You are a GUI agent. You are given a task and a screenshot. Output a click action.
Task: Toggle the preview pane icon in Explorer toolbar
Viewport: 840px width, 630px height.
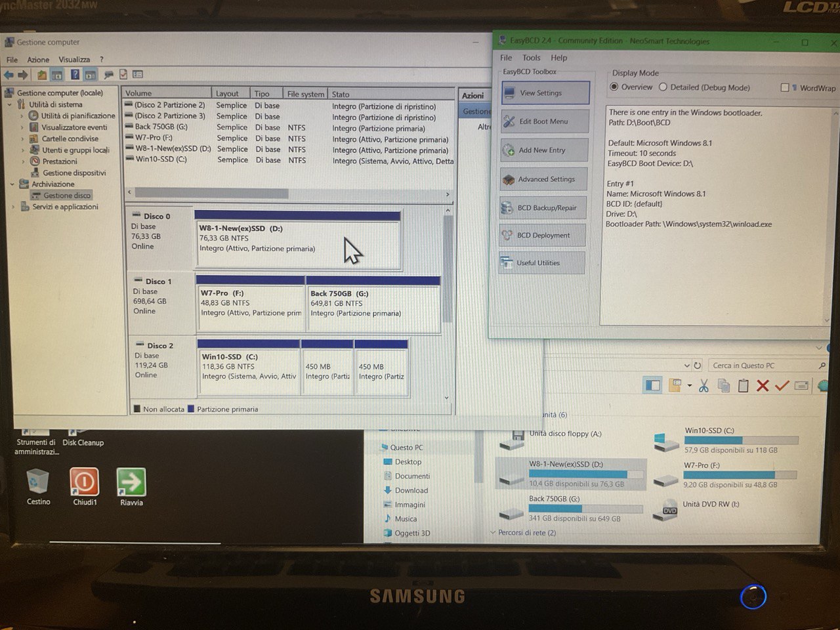(653, 385)
